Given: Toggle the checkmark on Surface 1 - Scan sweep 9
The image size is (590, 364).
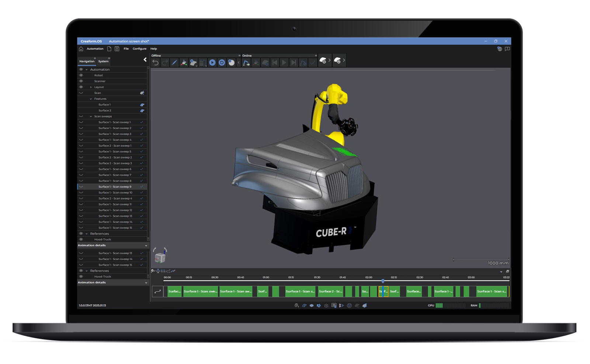Looking at the screenshot, I should [142, 187].
